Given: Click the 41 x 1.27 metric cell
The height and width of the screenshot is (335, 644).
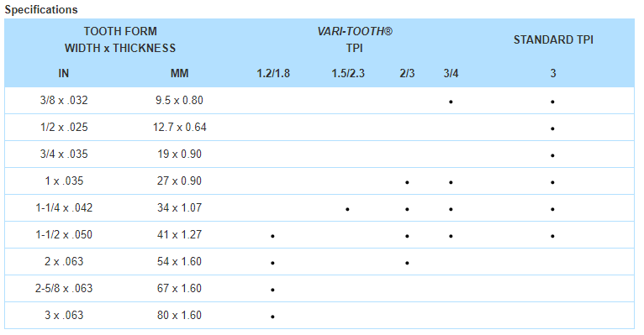Looking at the screenshot, I should point(179,234).
